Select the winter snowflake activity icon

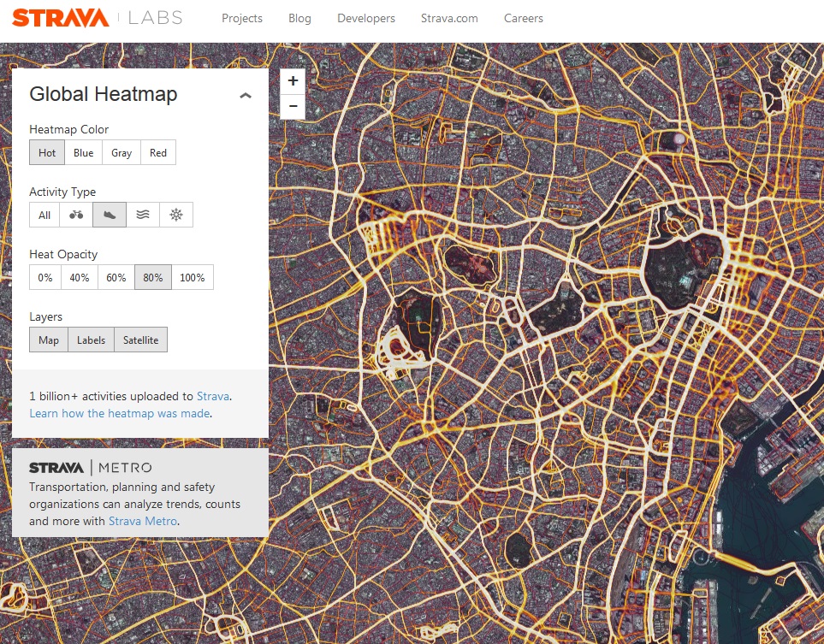[176, 215]
